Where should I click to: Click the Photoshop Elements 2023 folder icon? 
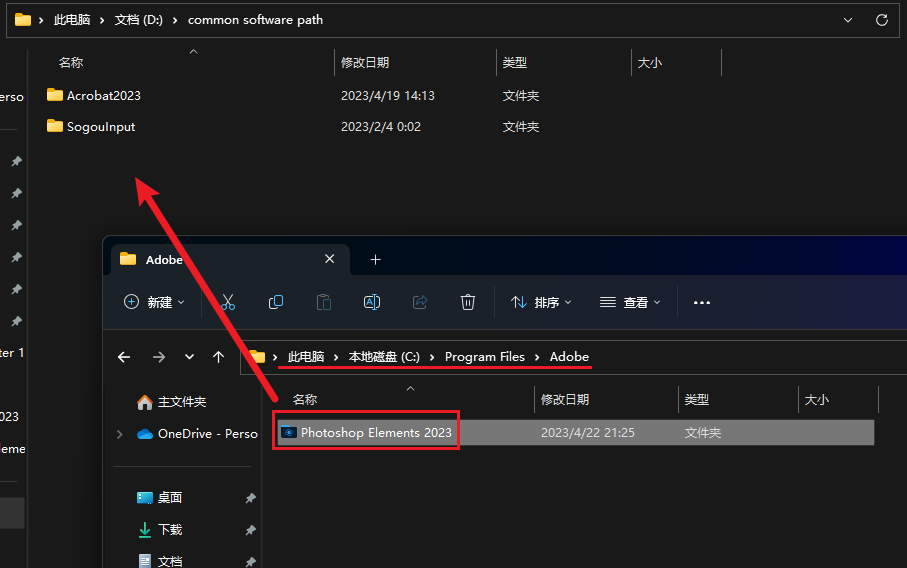point(289,432)
